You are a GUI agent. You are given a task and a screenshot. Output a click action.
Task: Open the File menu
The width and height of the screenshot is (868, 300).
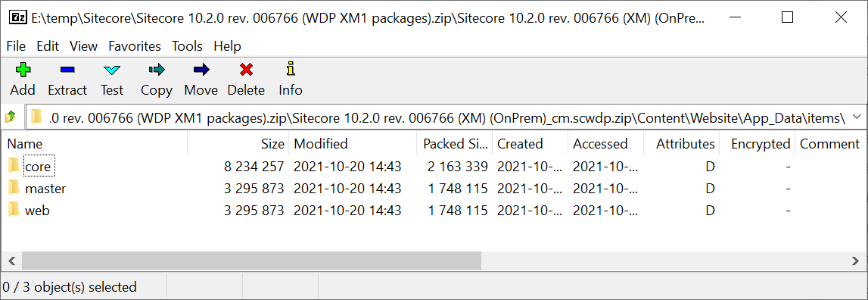pos(16,46)
